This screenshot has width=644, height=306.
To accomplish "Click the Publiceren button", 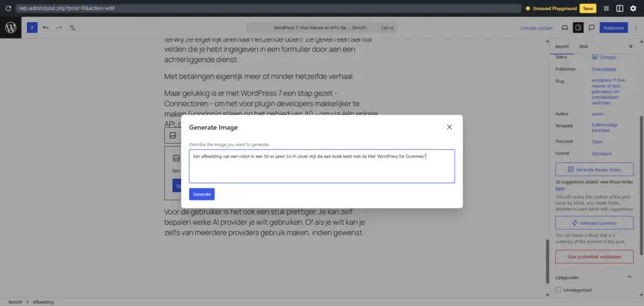I will click(x=614, y=28).
